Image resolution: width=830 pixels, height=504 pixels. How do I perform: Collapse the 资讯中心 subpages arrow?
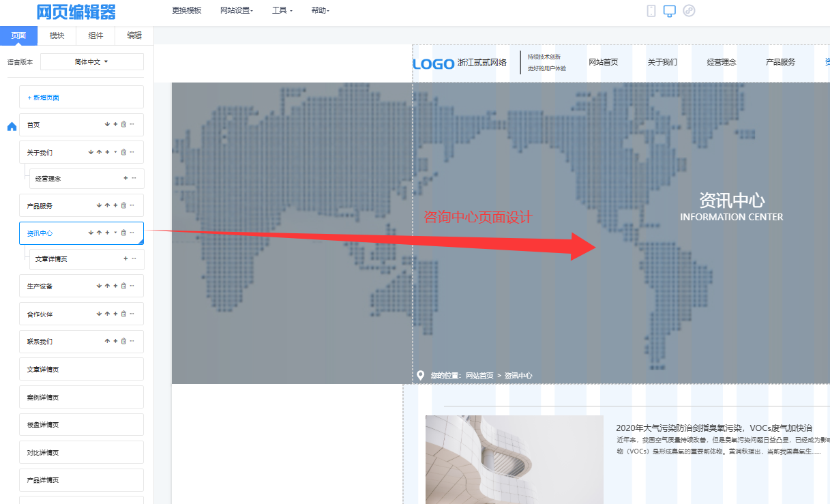(x=115, y=233)
